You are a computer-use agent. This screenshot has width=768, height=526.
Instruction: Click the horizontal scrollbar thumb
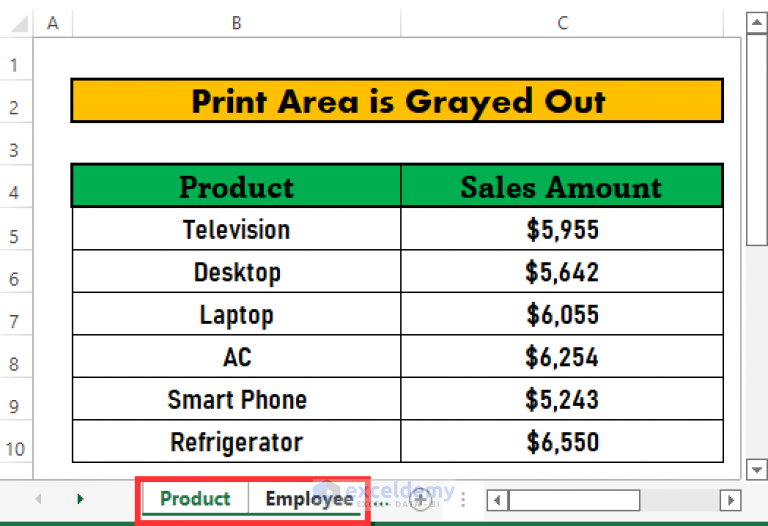coord(574,501)
